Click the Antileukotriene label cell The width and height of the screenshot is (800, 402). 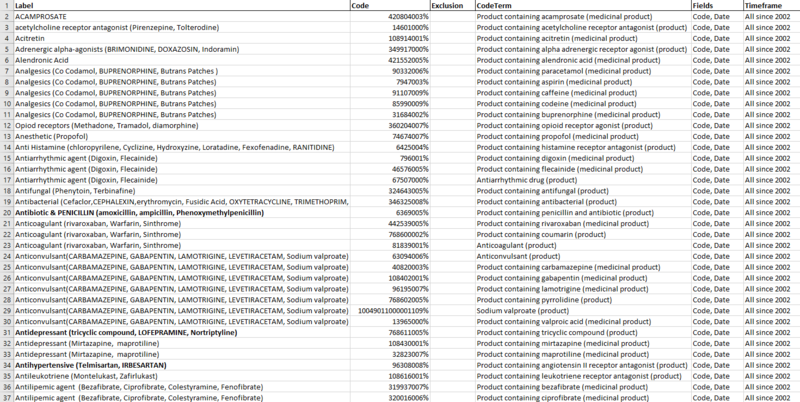pos(182,376)
